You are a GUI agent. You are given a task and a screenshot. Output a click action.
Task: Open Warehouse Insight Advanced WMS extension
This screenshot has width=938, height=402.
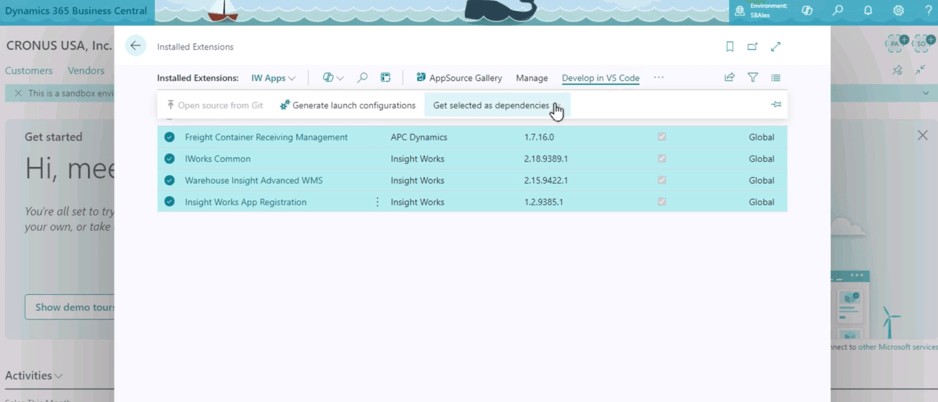click(254, 180)
